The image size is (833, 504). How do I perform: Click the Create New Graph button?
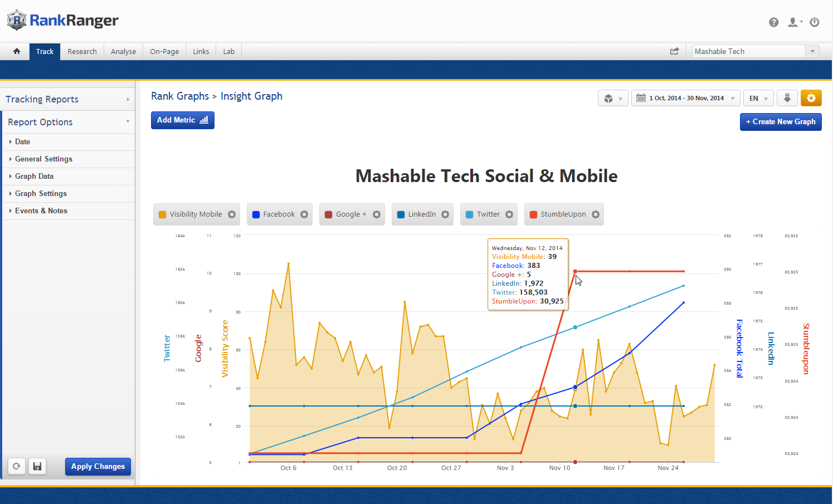pyautogui.click(x=781, y=122)
